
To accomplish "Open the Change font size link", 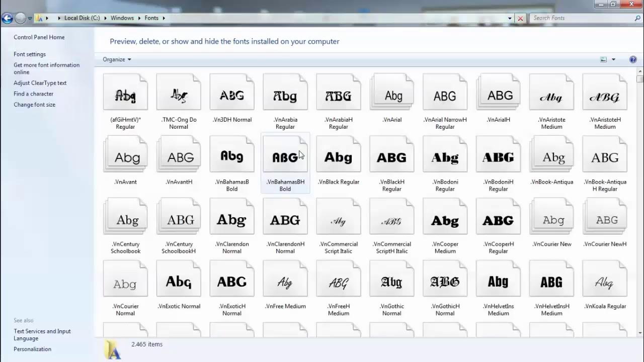I will 34,105.
